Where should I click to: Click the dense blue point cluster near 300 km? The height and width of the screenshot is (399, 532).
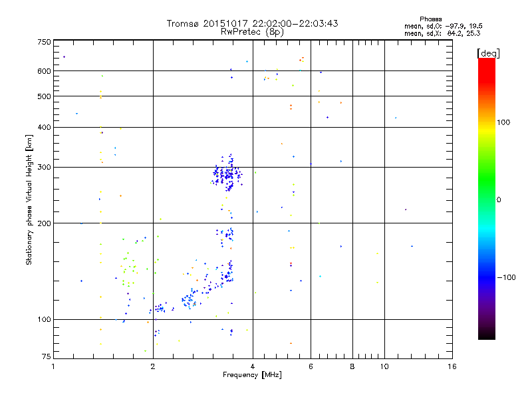[227, 174]
